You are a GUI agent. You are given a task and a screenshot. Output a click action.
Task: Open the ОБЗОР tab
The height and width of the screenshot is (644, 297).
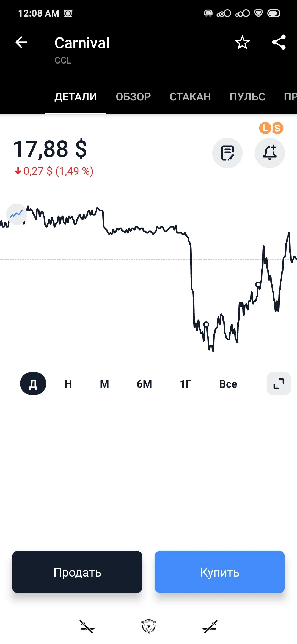point(133,97)
